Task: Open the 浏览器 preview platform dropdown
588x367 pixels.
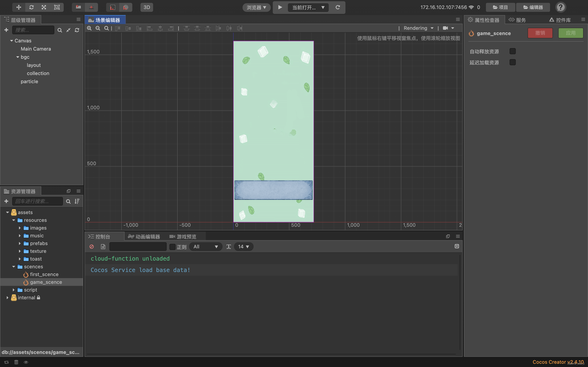Action: (x=256, y=7)
